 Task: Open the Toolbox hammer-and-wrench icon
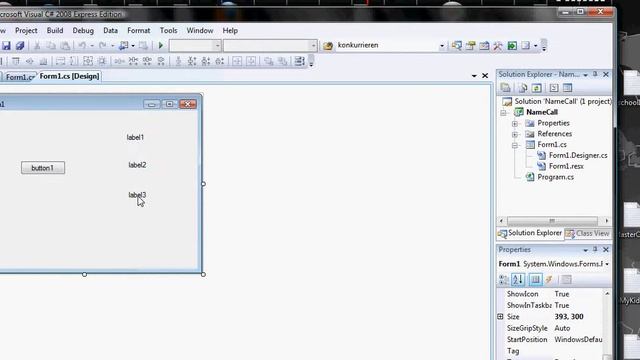[x=498, y=45]
